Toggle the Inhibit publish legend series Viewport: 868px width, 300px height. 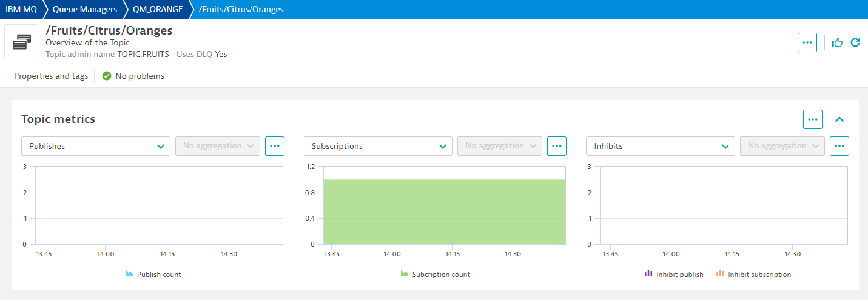tap(674, 275)
